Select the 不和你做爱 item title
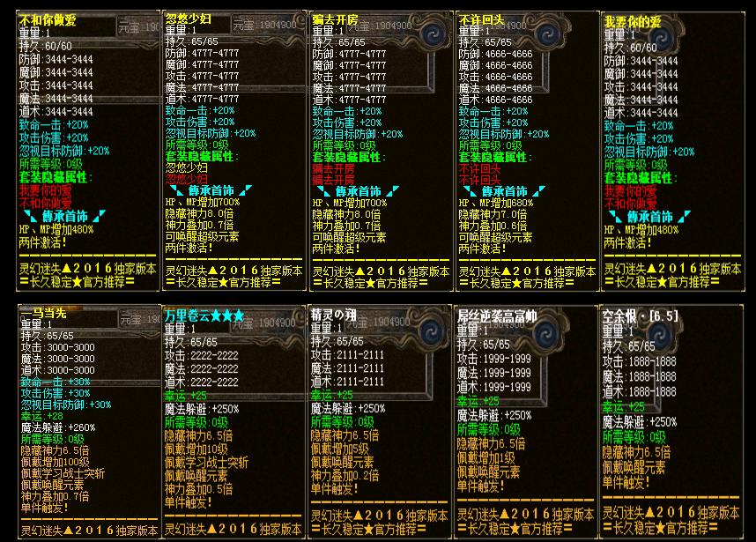The height and width of the screenshot is (542, 756). pyautogui.click(x=47, y=19)
